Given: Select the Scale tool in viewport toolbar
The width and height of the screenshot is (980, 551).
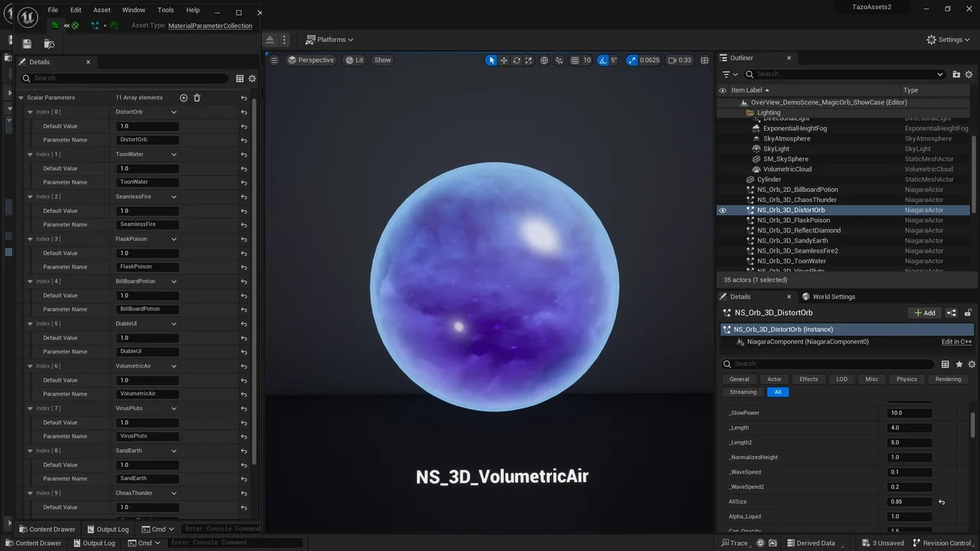Looking at the screenshot, I should (x=528, y=60).
